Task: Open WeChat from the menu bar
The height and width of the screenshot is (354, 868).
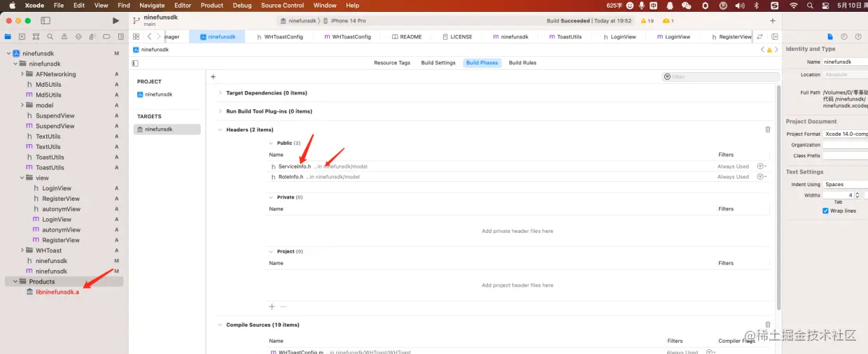Action: [686, 5]
